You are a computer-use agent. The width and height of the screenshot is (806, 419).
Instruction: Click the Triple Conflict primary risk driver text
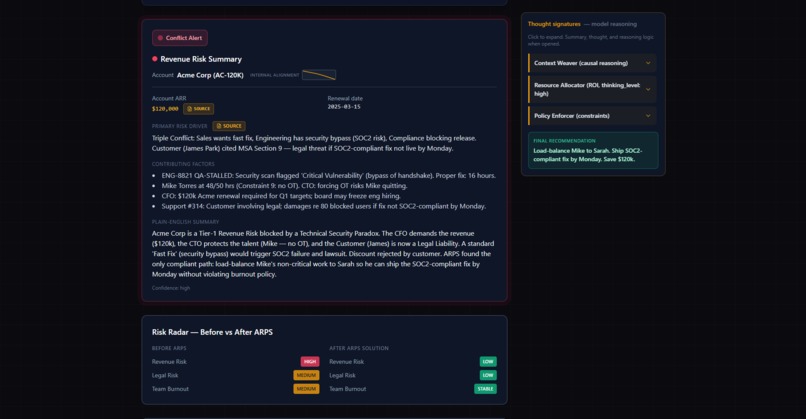coord(314,143)
